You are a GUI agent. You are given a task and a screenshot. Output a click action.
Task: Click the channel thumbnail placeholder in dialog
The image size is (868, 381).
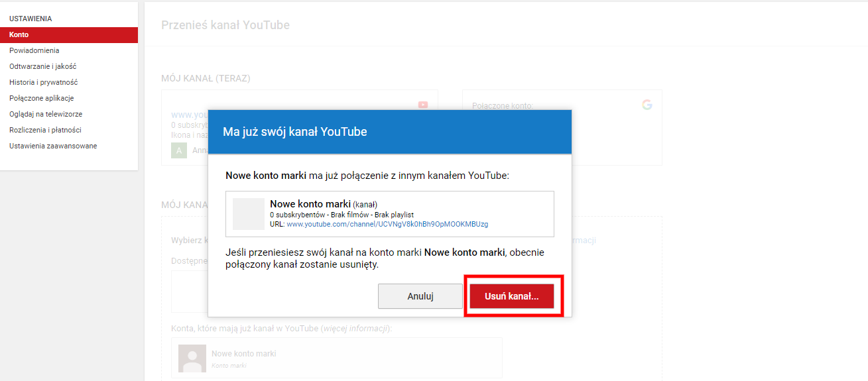pos(249,213)
